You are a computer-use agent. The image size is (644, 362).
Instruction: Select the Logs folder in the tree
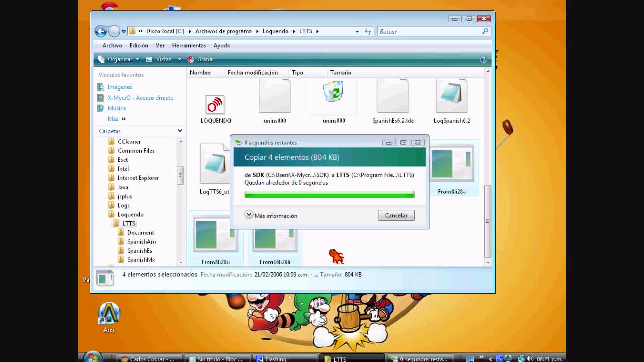[x=123, y=205]
